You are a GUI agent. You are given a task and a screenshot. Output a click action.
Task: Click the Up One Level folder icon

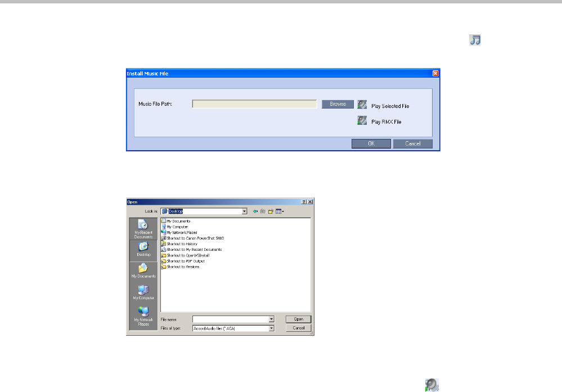263,211
